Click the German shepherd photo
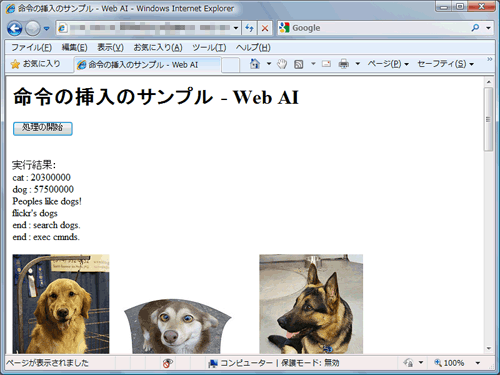The width and height of the screenshot is (500, 375). point(311,304)
